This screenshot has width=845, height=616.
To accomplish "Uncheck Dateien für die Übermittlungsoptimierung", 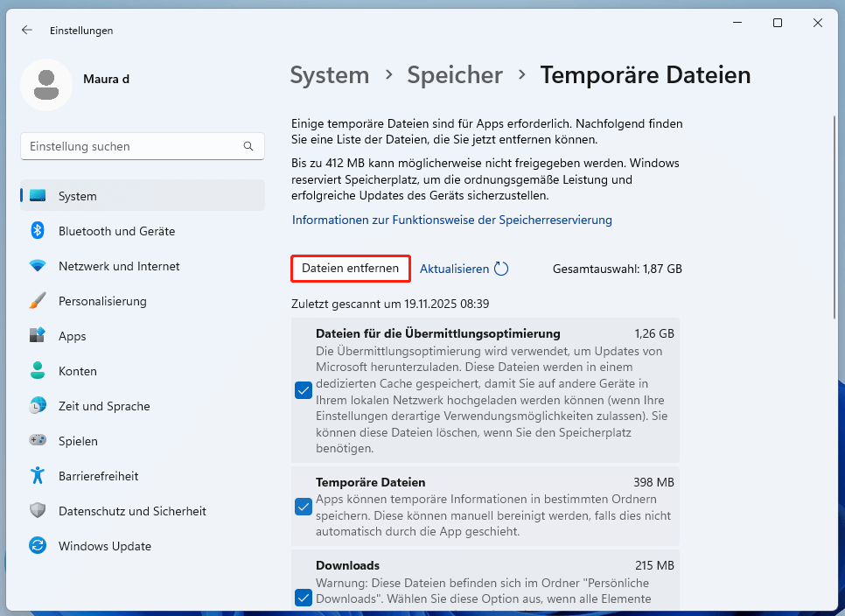I will (x=304, y=390).
